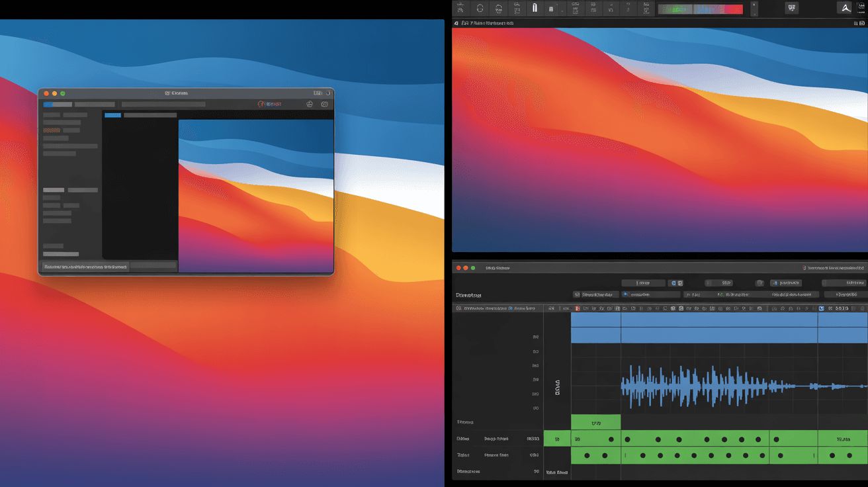Click the blue toggle pair in timeline window header
868x487 pixels.
point(675,283)
